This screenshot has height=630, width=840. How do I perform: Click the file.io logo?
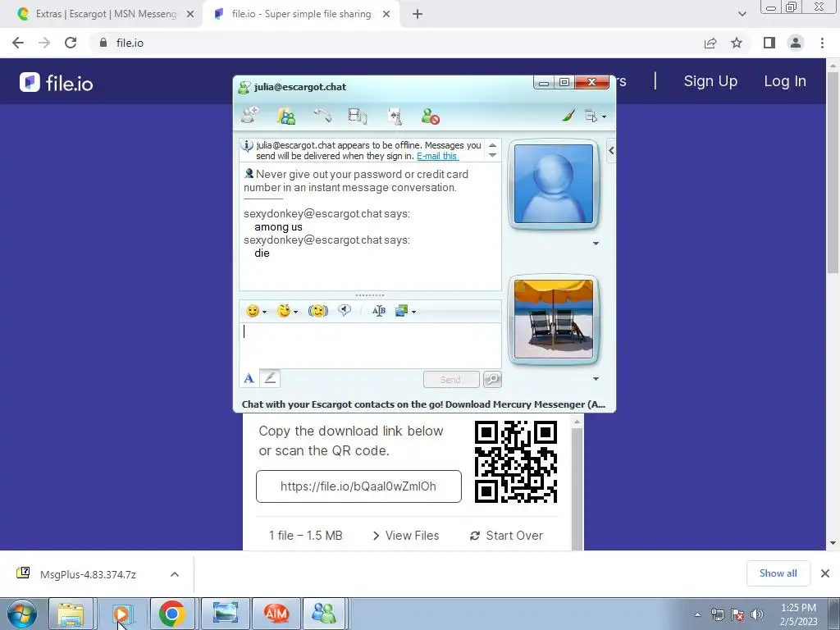tap(57, 83)
